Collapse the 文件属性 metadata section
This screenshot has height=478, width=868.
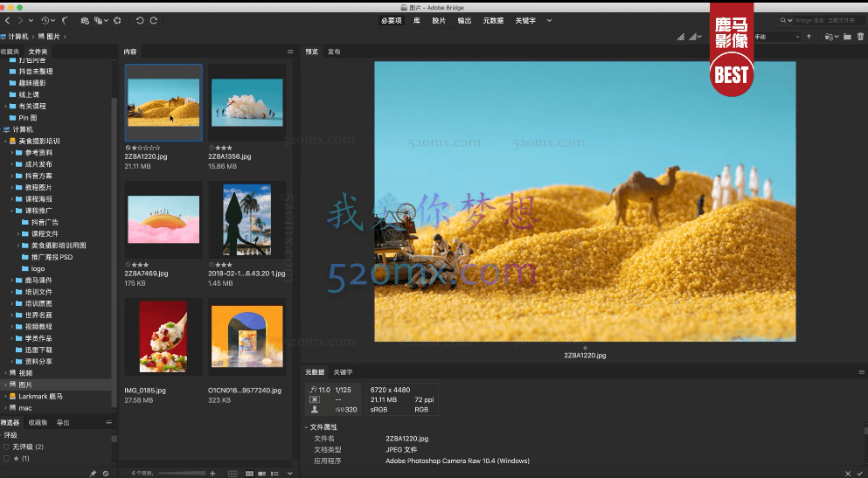pos(306,427)
